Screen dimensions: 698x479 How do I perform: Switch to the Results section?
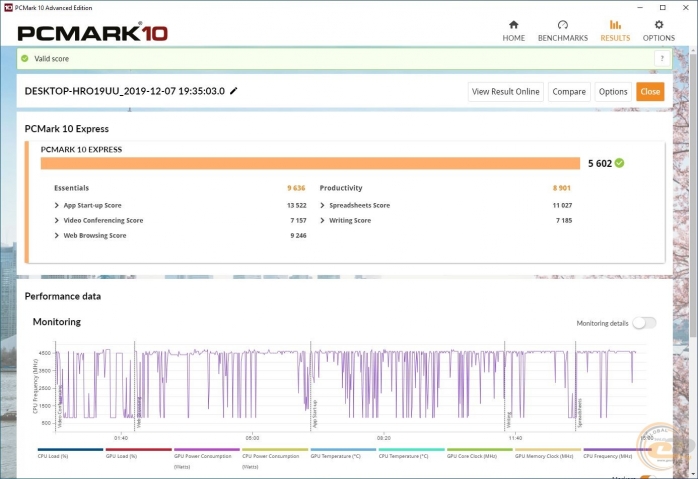pos(615,31)
